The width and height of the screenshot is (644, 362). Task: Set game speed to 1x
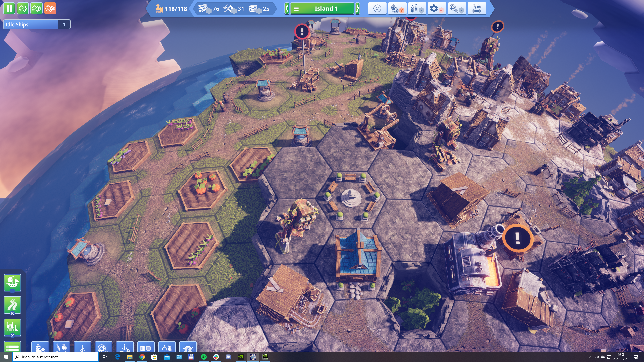(x=23, y=8)
